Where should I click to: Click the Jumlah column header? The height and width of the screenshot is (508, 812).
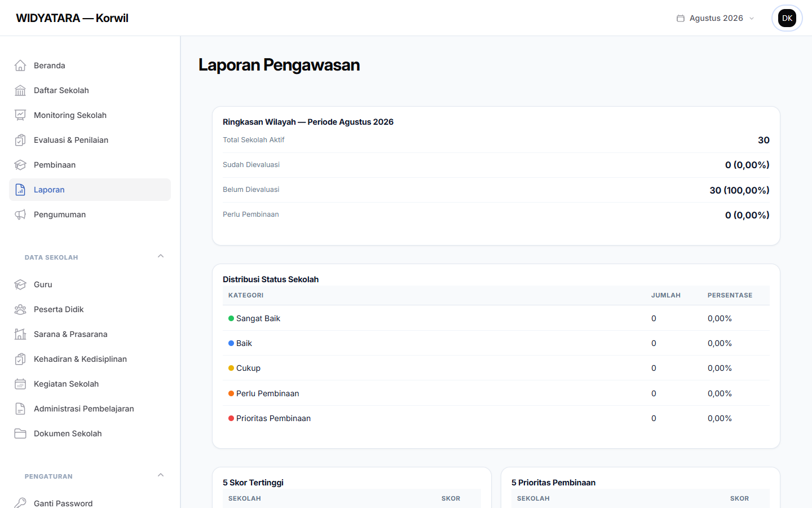tap(666, 295)
